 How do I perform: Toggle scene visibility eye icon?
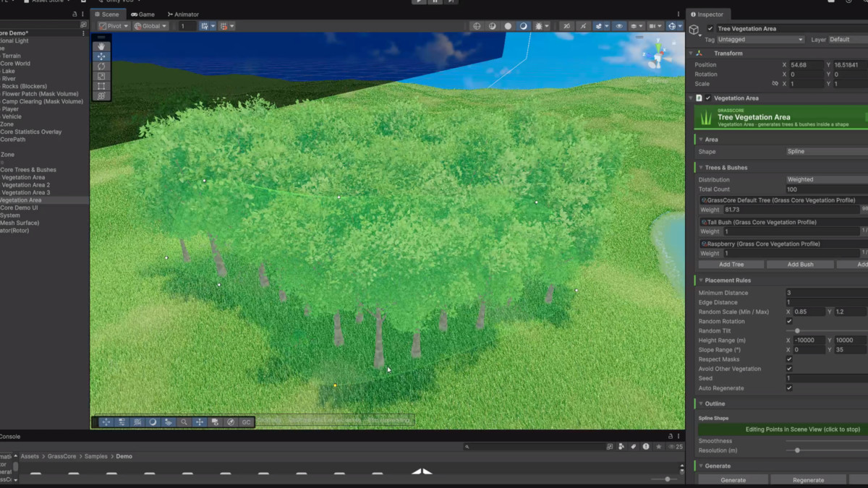click(x=619, y=26)
